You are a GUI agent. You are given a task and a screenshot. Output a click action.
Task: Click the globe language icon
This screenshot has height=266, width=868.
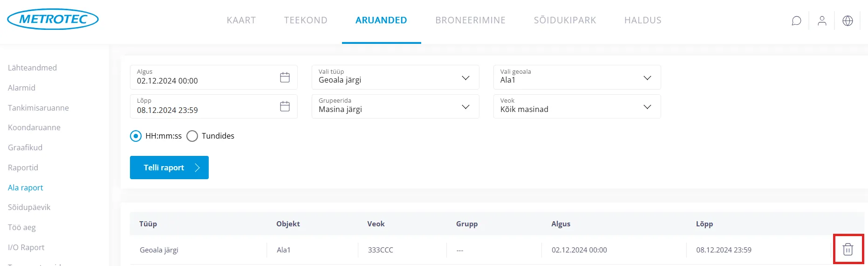point(847,21)
